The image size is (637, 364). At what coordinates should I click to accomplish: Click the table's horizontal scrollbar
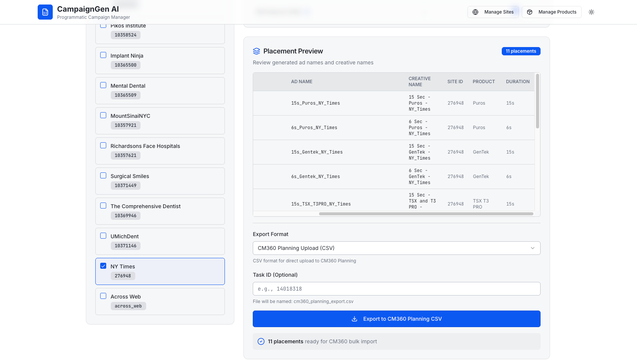click(426, 214)
